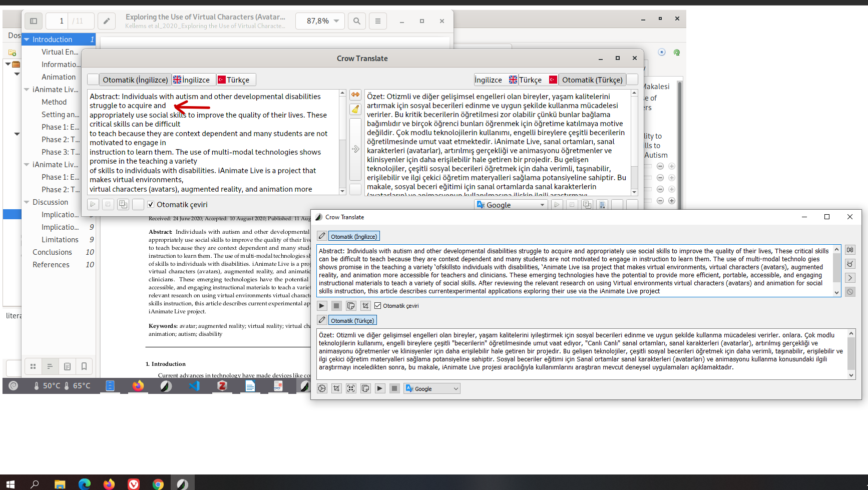Screen dimensions: 868x490
Task: Click clear text broom icon on the right side
Action: tap(850, 264)
